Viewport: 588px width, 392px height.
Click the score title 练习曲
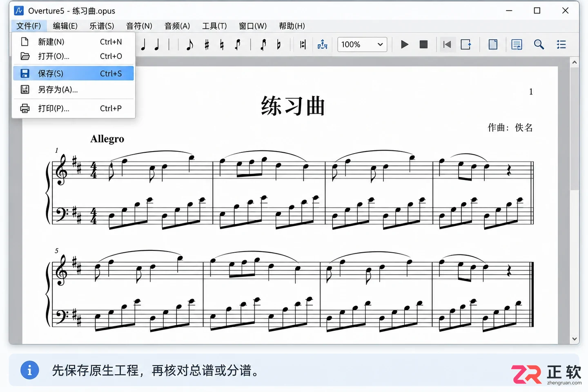click(293, 106)
